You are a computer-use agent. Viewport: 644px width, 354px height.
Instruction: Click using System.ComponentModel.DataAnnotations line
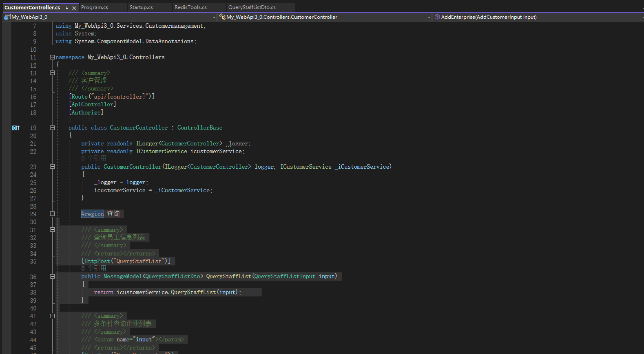(126, 42)
